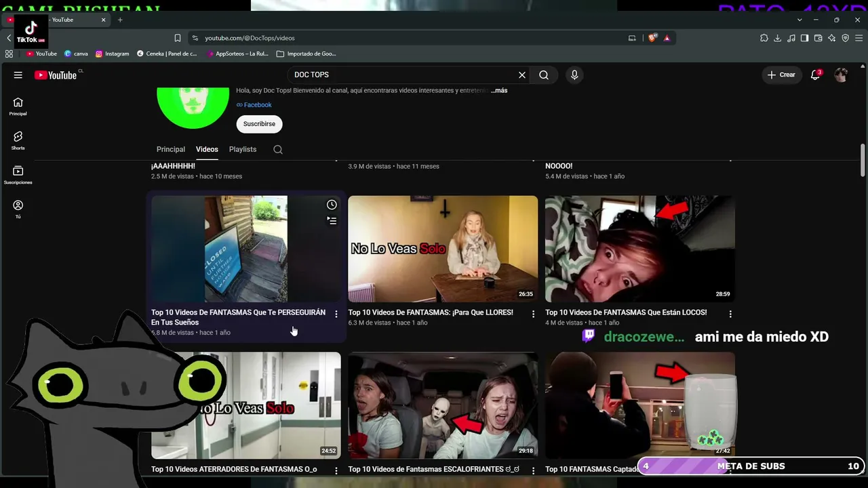
Task: Open the Brave Rewards triangle icon
Action: point(667,38)
